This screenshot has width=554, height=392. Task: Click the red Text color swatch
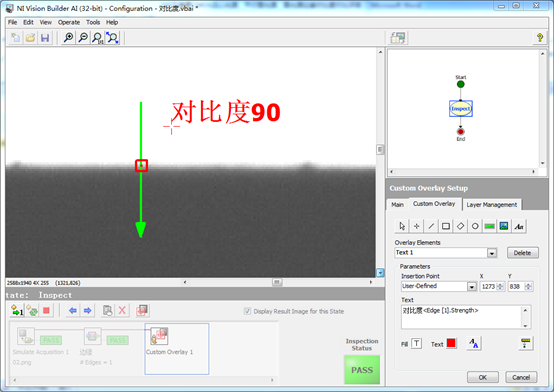[451, 343]
